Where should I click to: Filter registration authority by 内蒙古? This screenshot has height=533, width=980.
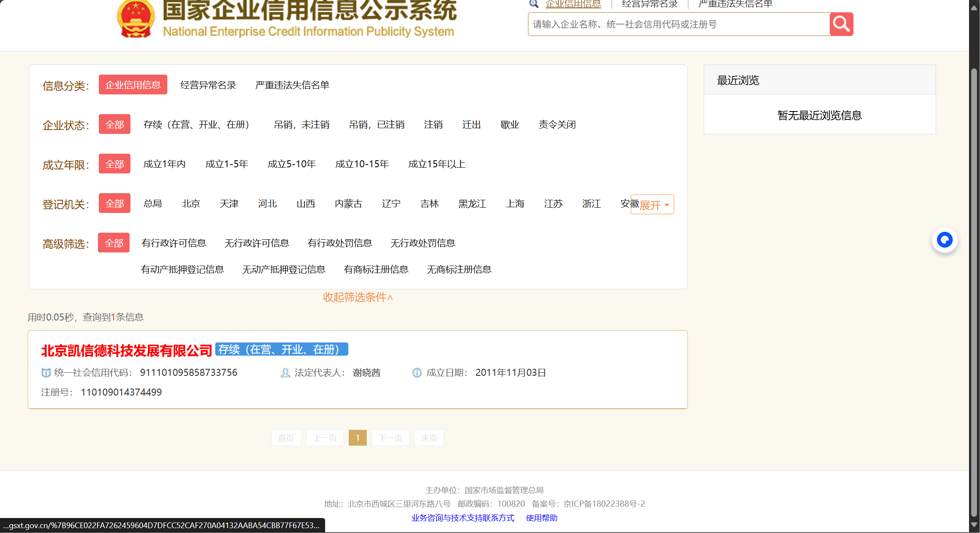(348, 204)
